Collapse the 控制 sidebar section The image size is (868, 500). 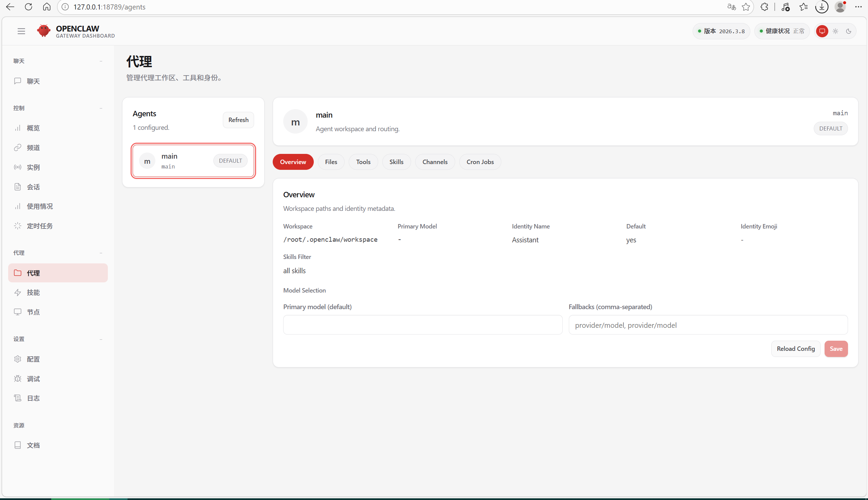[101, 108]
